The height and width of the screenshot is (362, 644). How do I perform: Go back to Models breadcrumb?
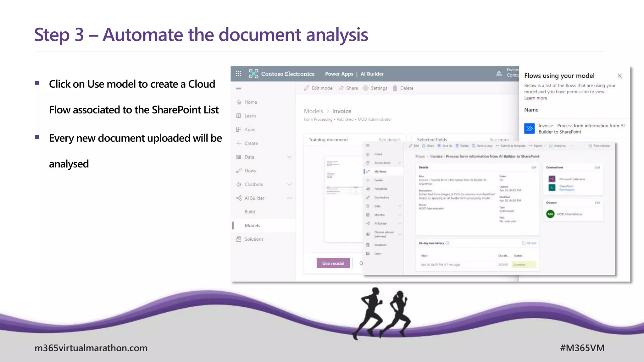tap(313, 111)
